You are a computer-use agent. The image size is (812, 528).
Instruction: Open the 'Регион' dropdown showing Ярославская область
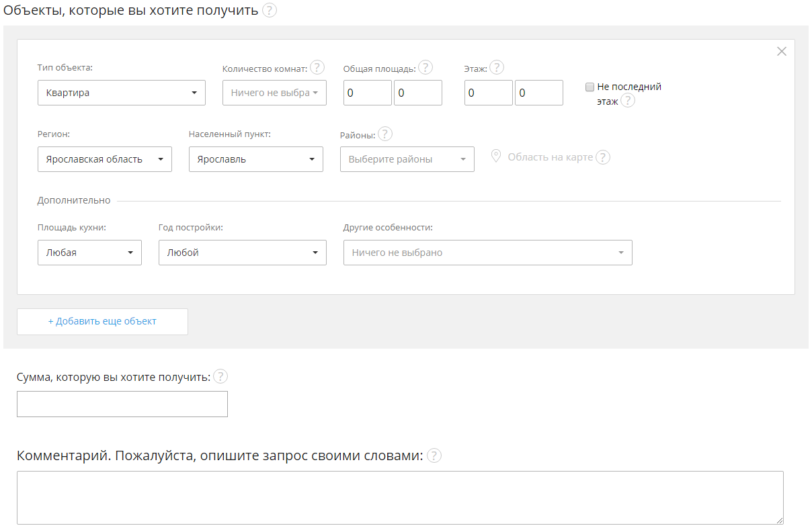point(105,159)
